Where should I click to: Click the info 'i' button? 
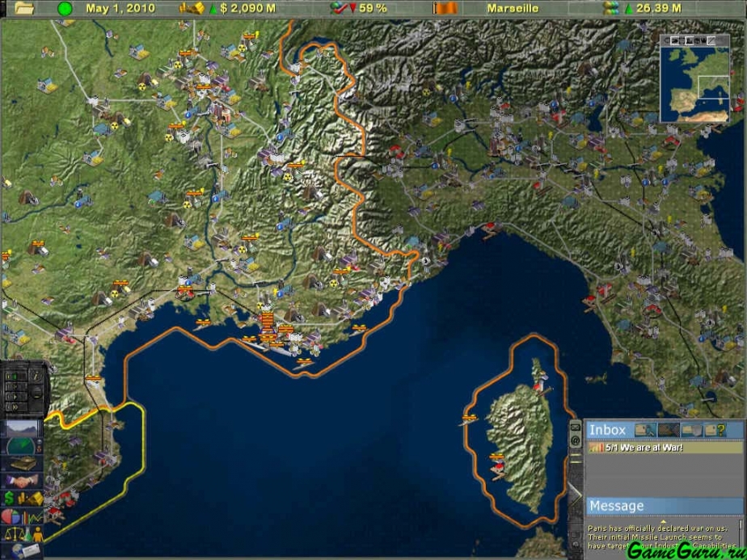[36, 377]
